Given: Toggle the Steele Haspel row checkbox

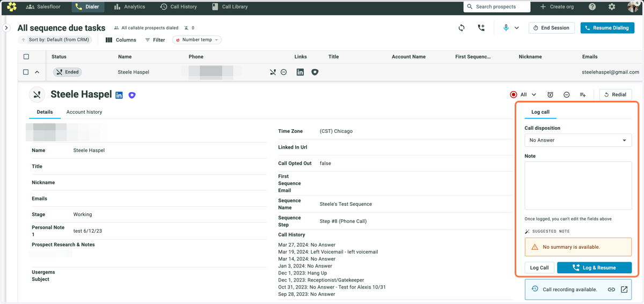Looking at the screenshot, I should tap(26, 72).
